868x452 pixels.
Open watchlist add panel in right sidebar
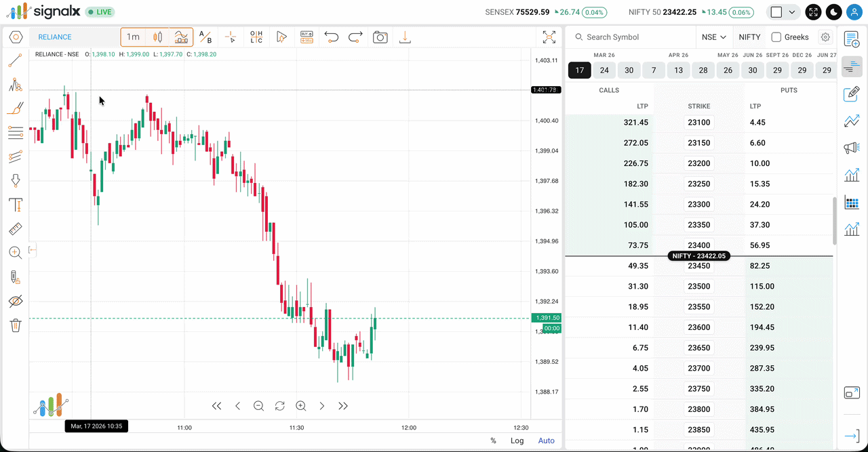852,38
